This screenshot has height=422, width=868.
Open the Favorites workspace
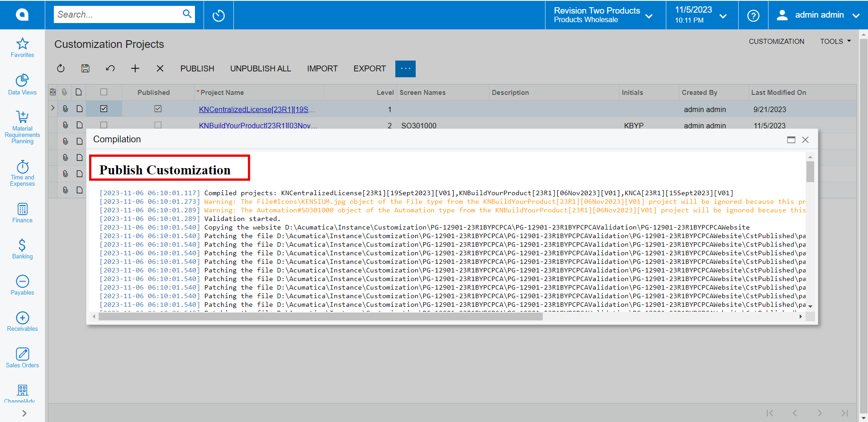point(22,48)
